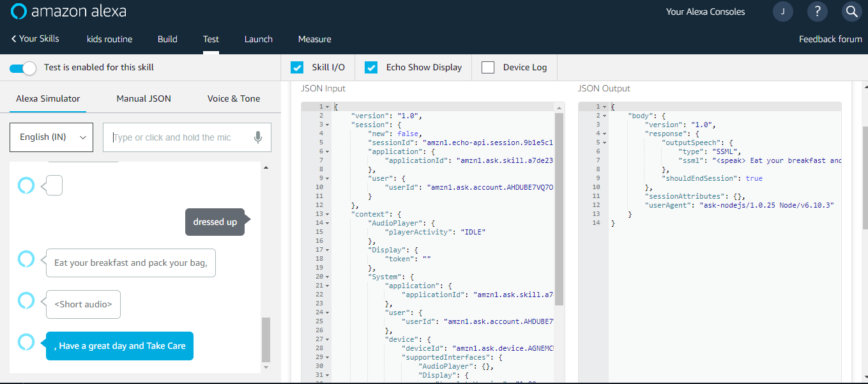Image resolution: width=868 pixels, height=384 pixels.
Task: Click the search magnifier icon
Action: click(851, 12)
